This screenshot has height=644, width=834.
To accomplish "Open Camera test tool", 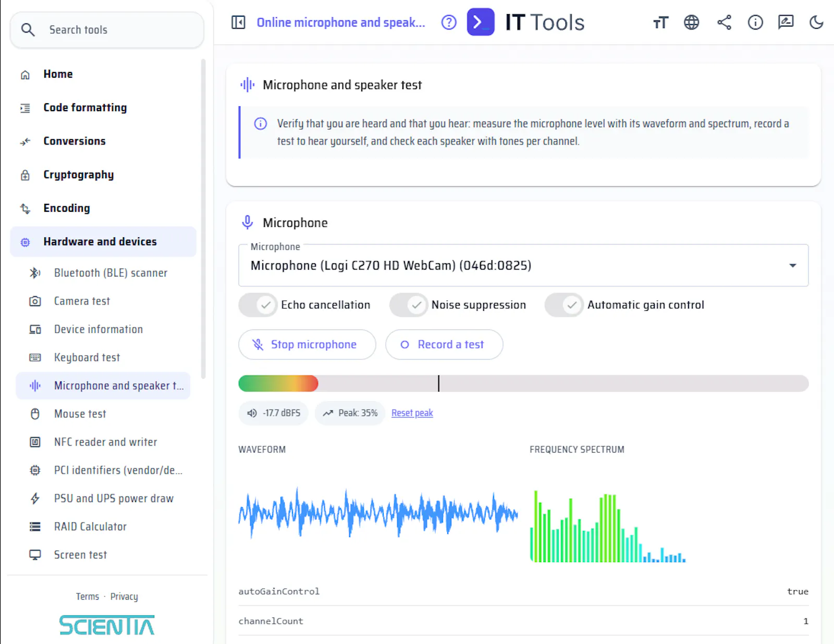I will (x=103, y=301).
